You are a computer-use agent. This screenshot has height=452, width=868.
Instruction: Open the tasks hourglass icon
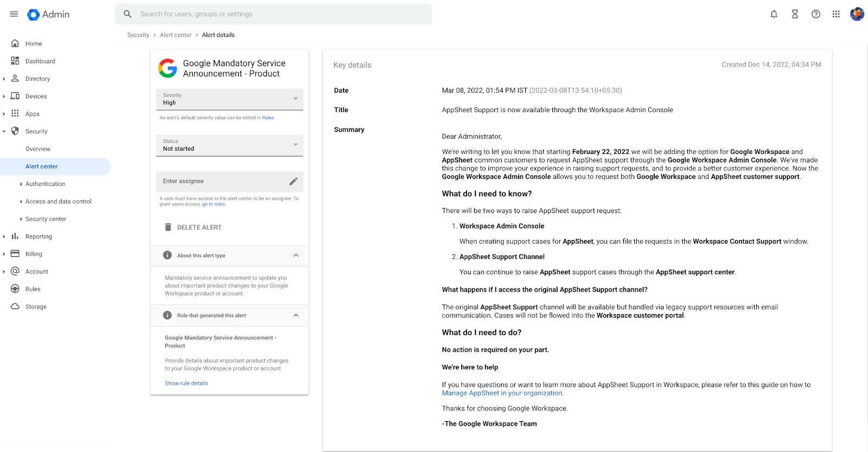click(795, 14)
